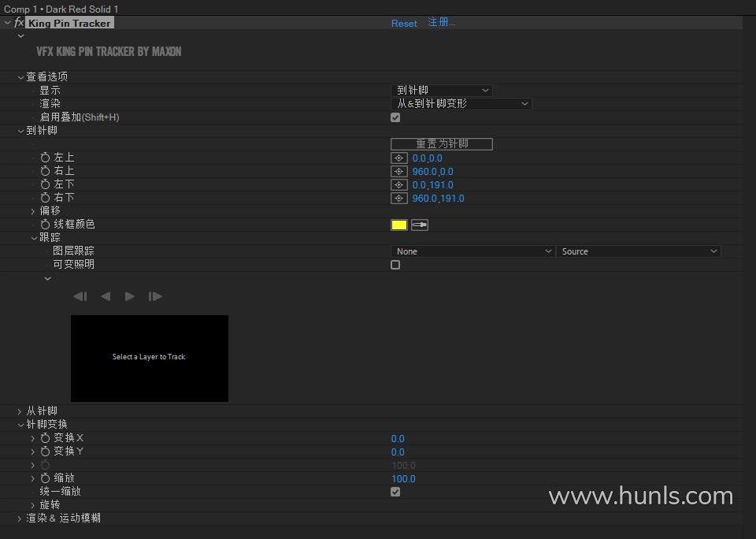Expand 偏移 group
Image resolution: width=756 pixels, height=539 pixels.
[x=33, y=211]
